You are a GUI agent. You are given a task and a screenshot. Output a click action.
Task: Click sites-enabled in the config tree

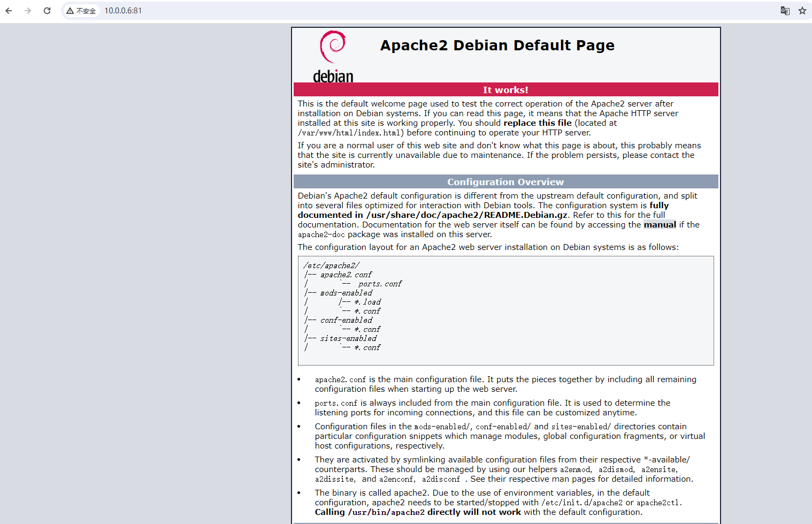pyautogui.click(x=348, y=338)
